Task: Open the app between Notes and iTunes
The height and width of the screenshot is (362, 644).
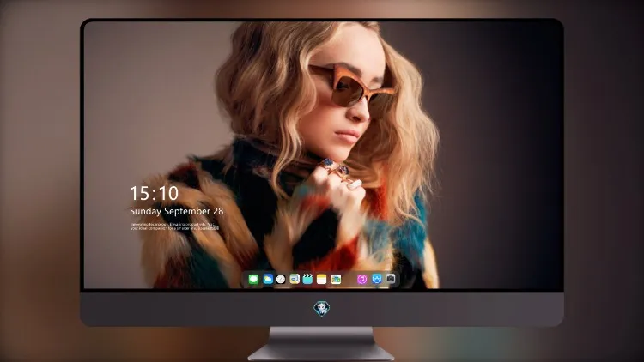Action: tap(336, 280)
